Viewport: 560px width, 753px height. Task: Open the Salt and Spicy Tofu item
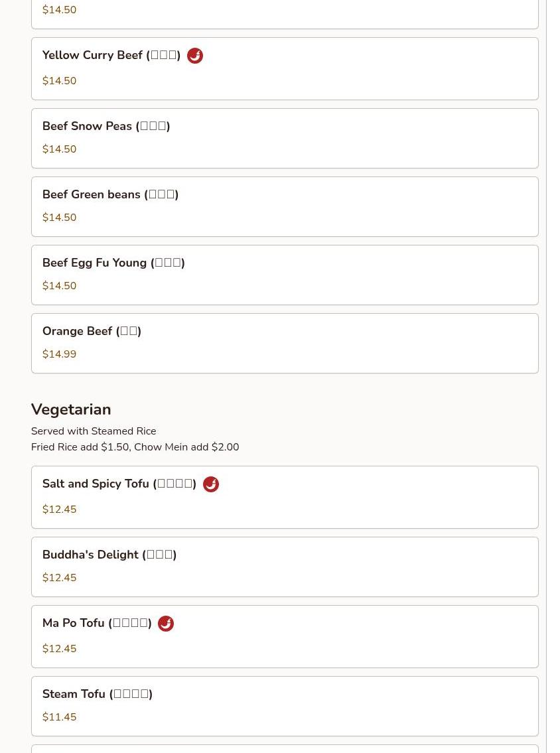click(119, 484)
